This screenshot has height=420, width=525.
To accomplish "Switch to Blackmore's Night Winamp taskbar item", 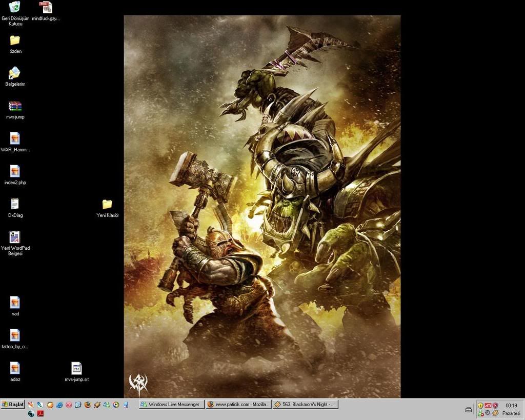I will (305, 405).
